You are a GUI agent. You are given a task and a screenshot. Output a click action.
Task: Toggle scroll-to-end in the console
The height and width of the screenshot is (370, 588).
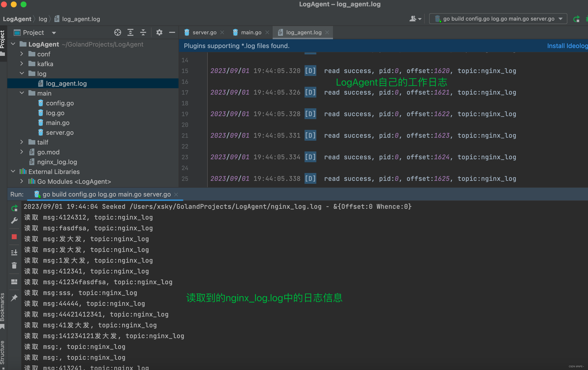[x=14, y=252]
